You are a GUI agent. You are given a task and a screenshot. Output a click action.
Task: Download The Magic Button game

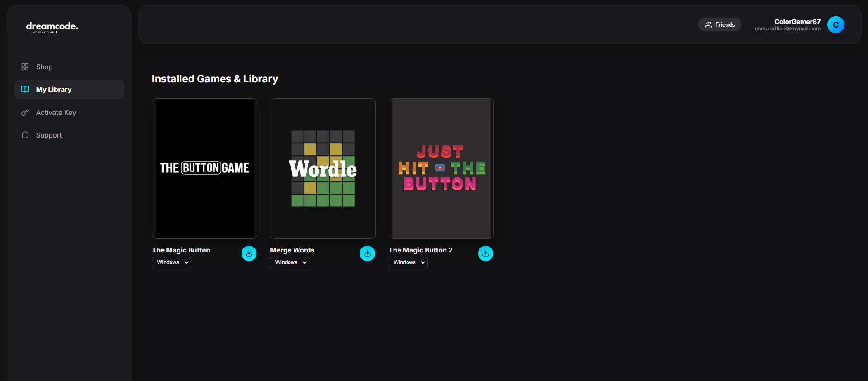249,253
